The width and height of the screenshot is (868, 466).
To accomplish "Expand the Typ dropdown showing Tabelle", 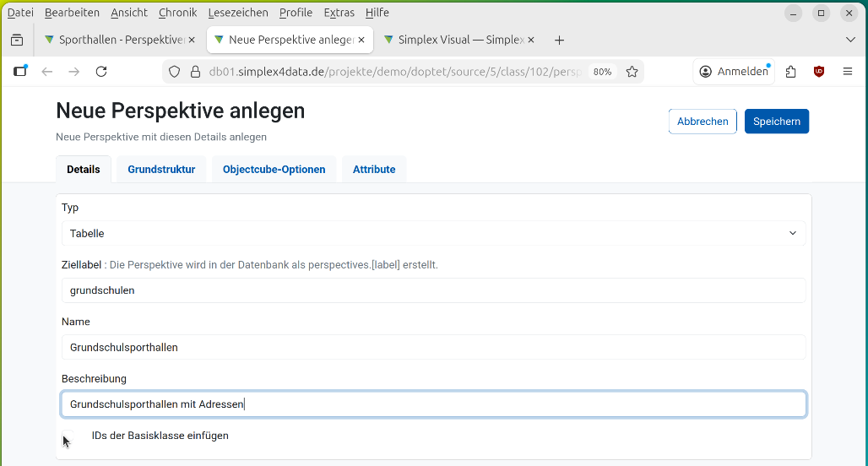I will (x=433, y=233).
